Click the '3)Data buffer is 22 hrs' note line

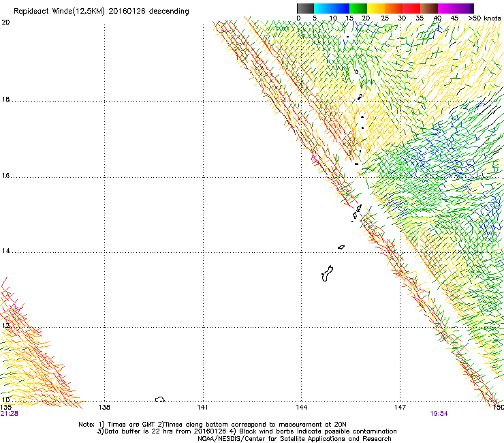[x=247, y=431]
